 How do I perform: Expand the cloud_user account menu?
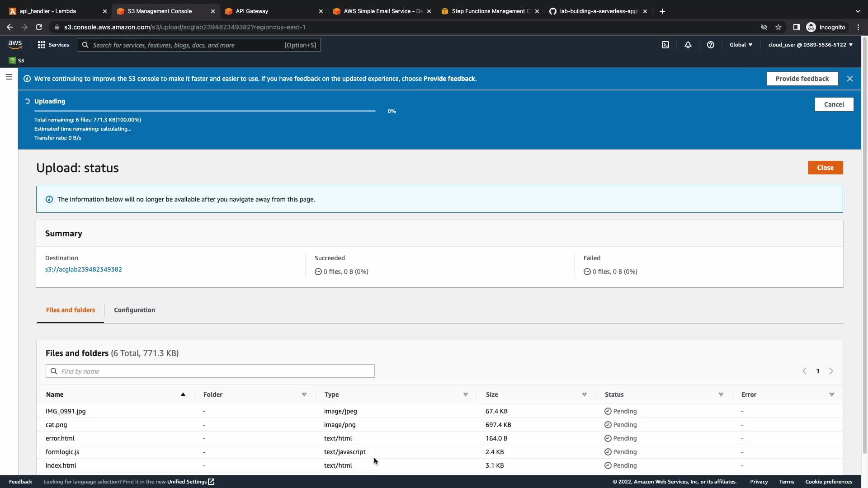[x=810, y=45]
